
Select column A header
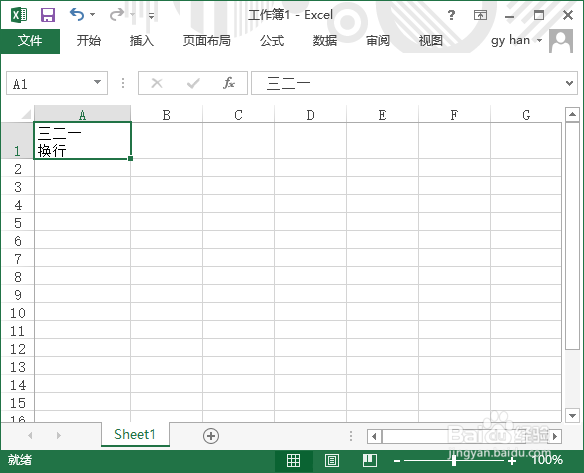click(82, 115)
